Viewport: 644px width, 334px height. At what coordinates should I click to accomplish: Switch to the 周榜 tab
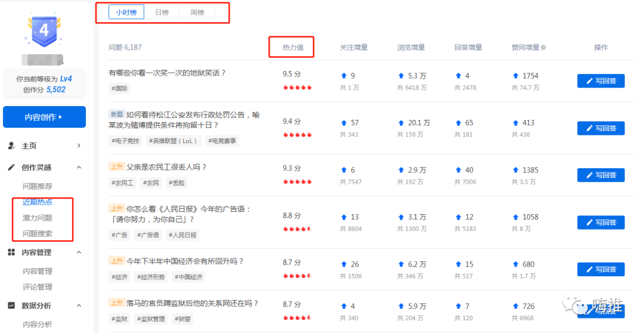[197, 13]
